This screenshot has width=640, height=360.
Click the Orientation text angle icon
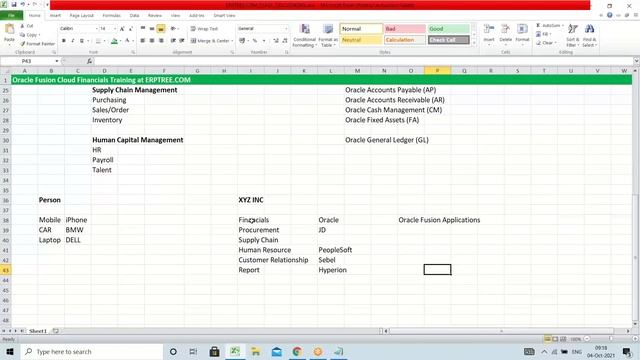[173, 29]
